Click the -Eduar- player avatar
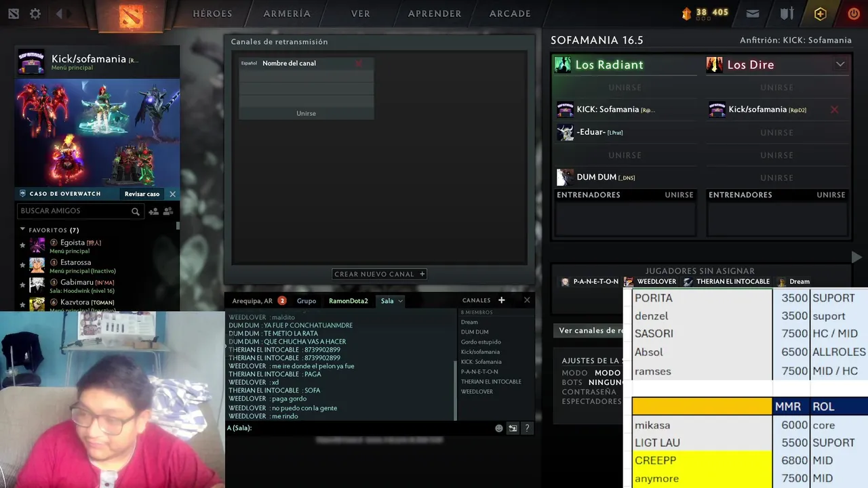Screen dimensions: 868x488 [565, 132]
